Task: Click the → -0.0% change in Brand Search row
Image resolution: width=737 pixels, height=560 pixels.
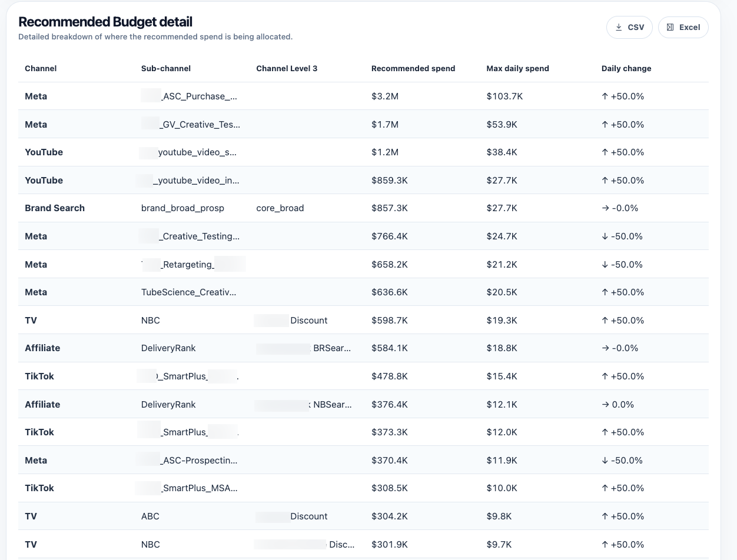Action: (x=620, y=208)
